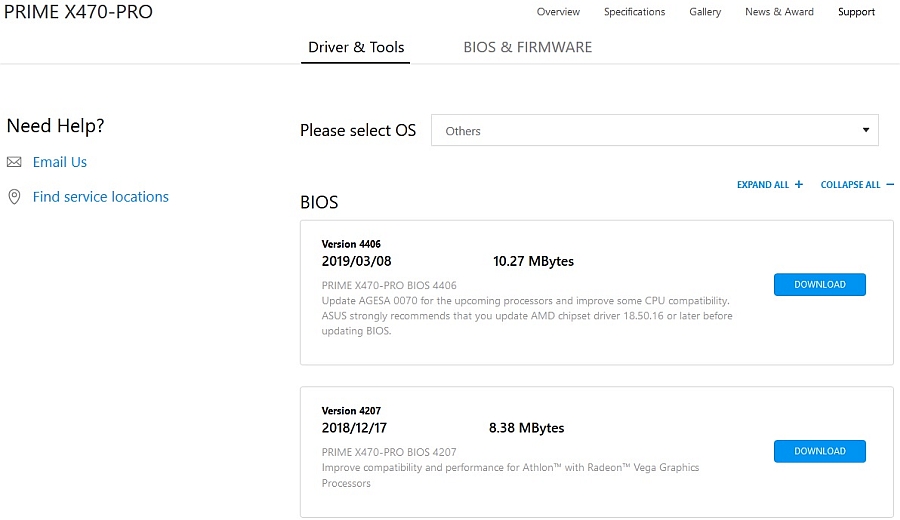900x520 pixels.
Task: Click the Need Help? heading
Action: pos(56,126)
